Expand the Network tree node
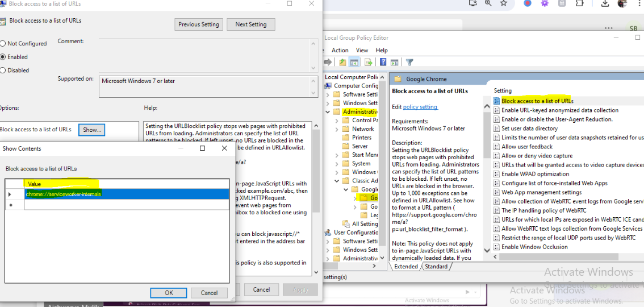Image resolution: width=644 pixels, height=307 pixels. (337, 129)
